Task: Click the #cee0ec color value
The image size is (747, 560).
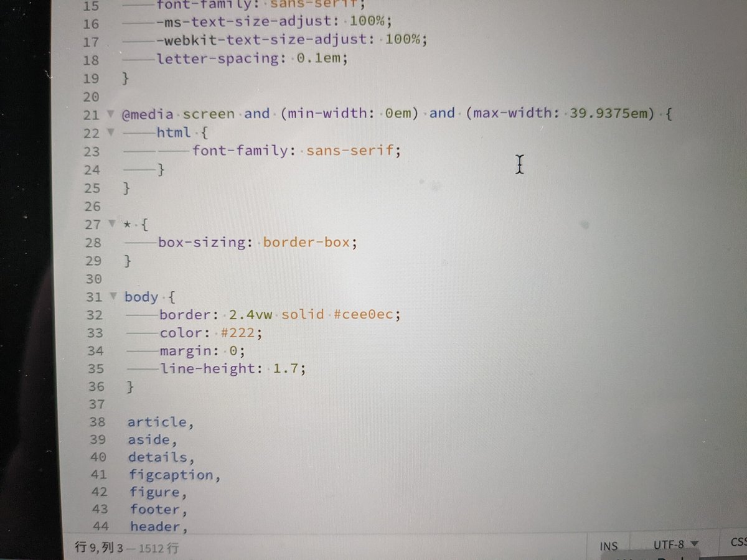Action: pyautogui.click(x=363, y=314)
